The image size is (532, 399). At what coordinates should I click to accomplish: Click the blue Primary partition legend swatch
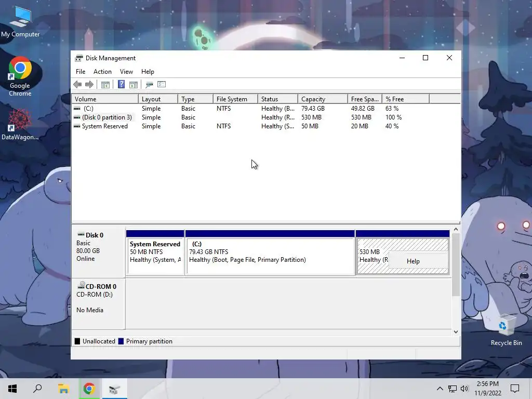coord(121,341)
